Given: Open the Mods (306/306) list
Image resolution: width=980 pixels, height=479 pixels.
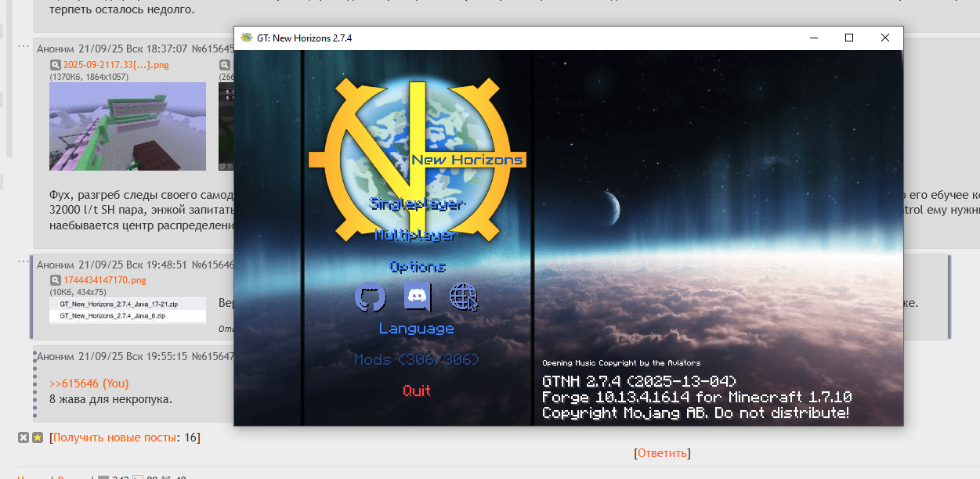Looking at the screenshot, I should [x=417, y=360].
